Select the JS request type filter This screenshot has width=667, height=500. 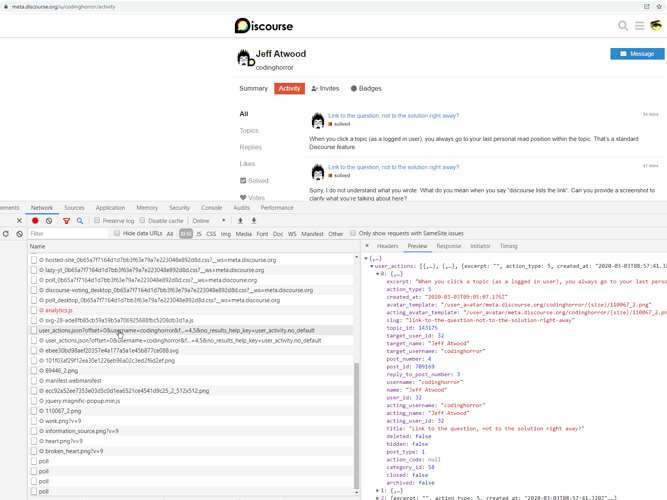199,234
